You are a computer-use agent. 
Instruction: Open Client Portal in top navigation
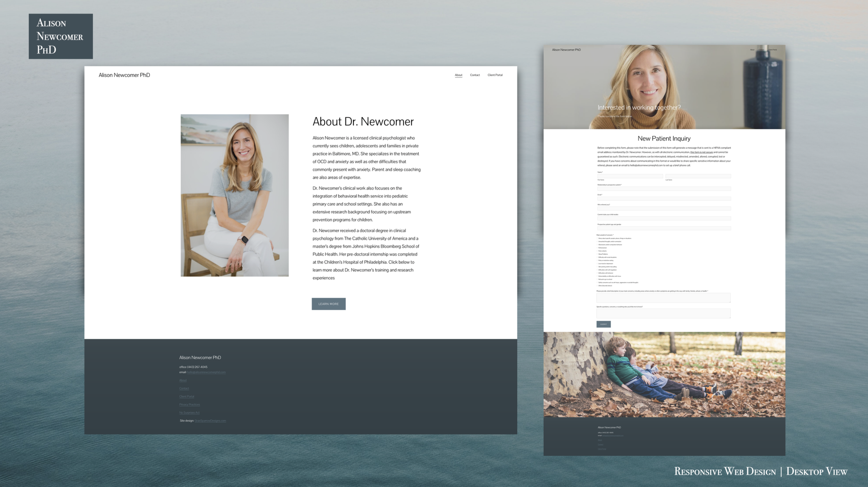pyautogui.click(x=495, y=75)
